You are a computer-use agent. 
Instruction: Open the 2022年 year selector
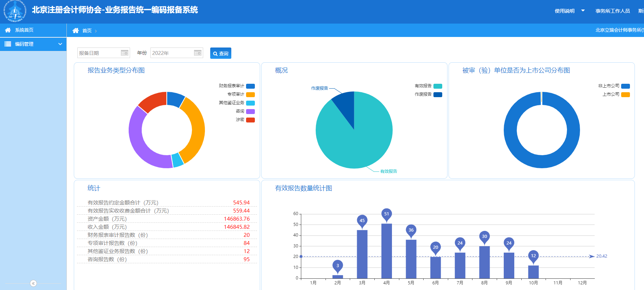pyautogui.click(x=172, y=53)
